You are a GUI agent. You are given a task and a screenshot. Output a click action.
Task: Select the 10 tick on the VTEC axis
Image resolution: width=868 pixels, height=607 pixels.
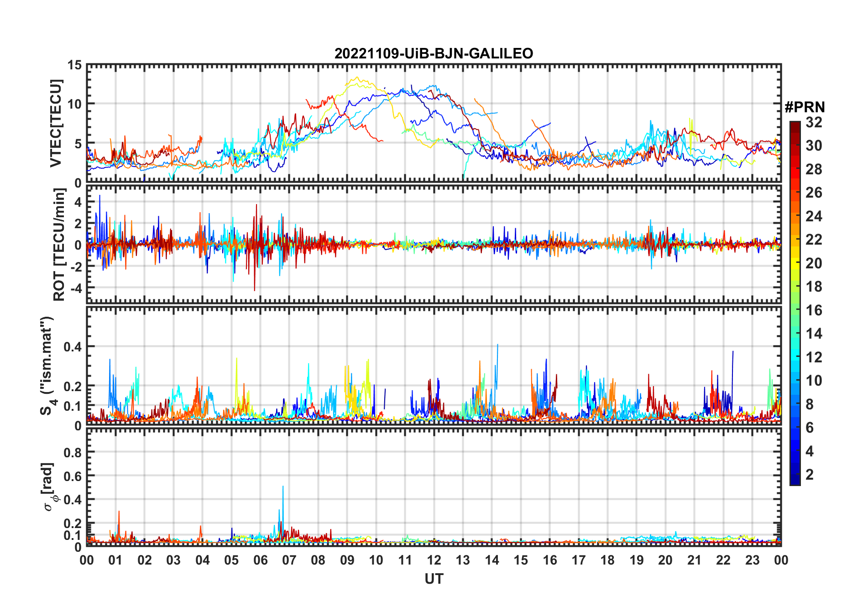tap(75, 104)
